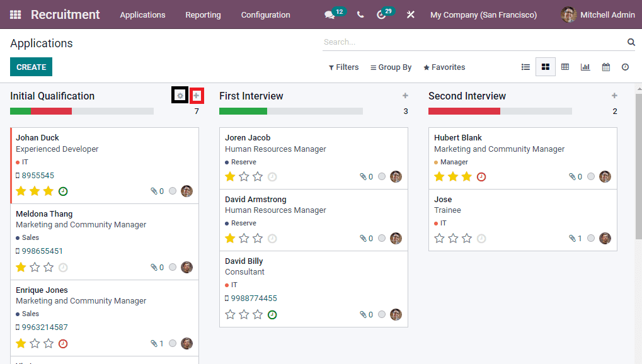
Task: Open the Initial Qualification column settings gear
Action: (180, 95)
